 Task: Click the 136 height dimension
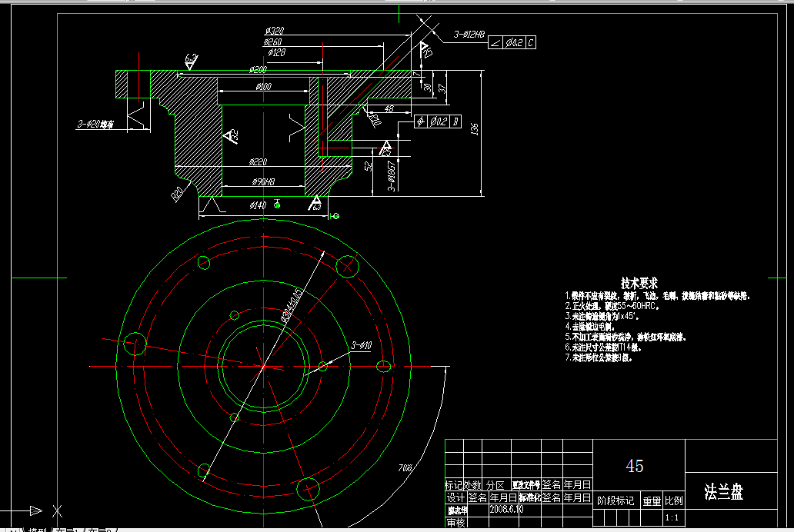[x=475, y=129]
